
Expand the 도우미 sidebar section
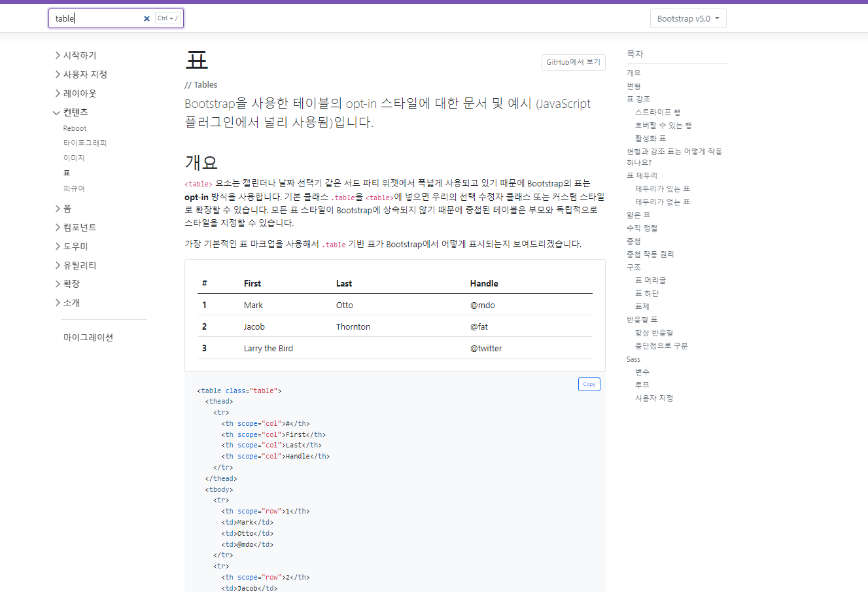pos(72,247)
